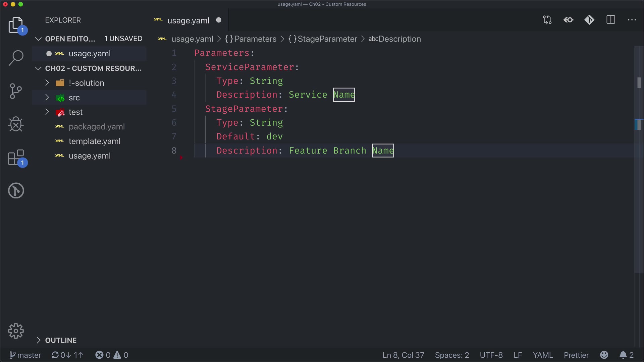The height and width of the screenshot is (362, 644).
Task: Open the Run and Debug view
Action: tap(16, 124)
